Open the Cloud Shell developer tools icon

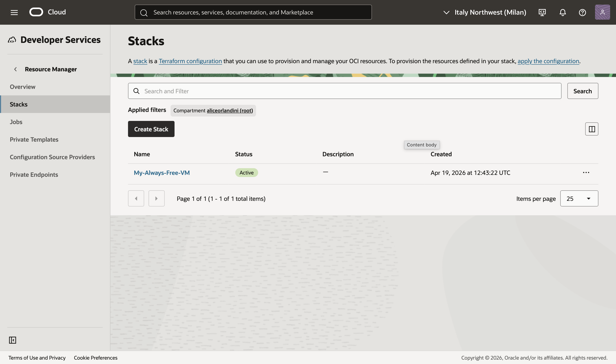[542, 12]
